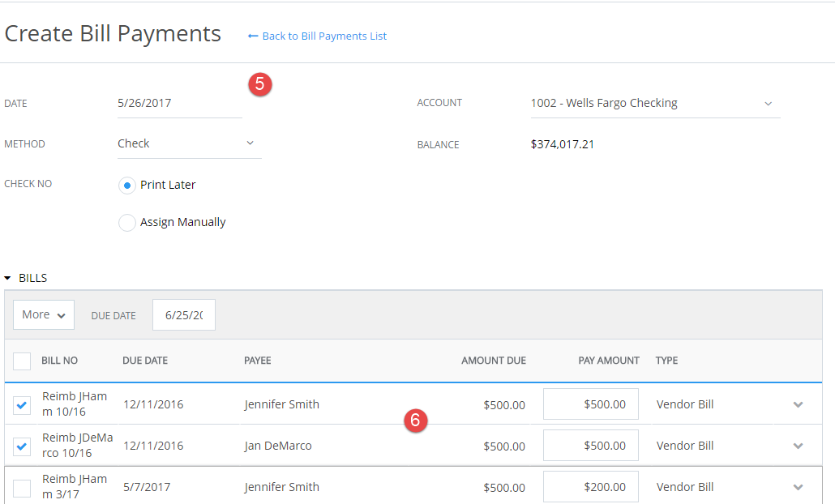
Task: Toggle the select-all bills header checkbox
Action: coord(22,361)
